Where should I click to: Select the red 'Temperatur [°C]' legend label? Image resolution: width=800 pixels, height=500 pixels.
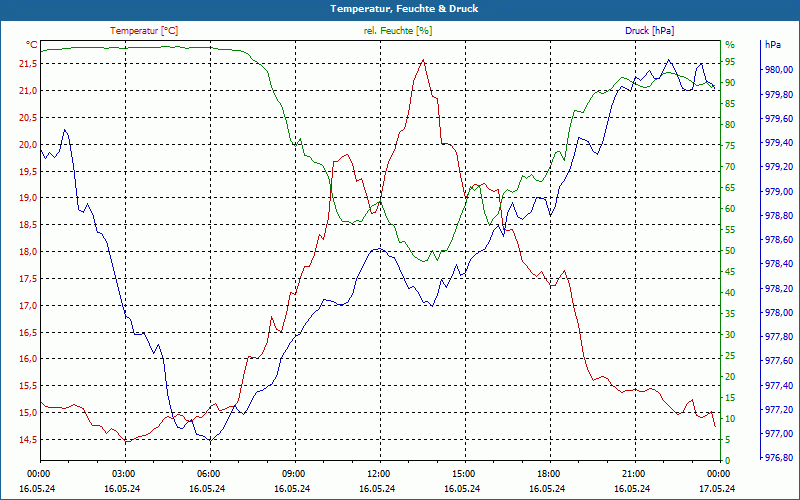[144, 31]
